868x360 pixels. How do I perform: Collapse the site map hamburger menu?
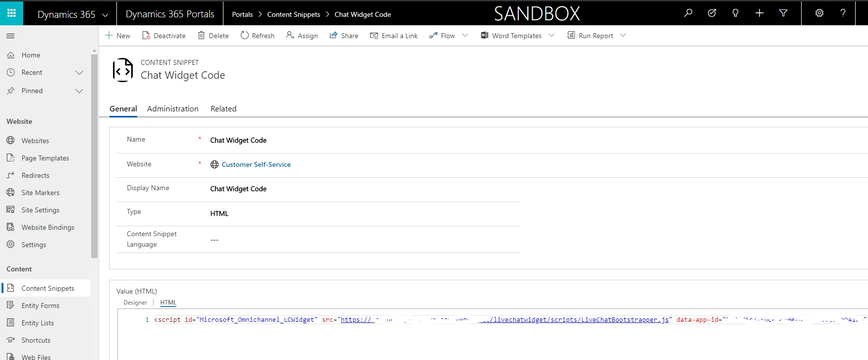click(x=10, y=36)
